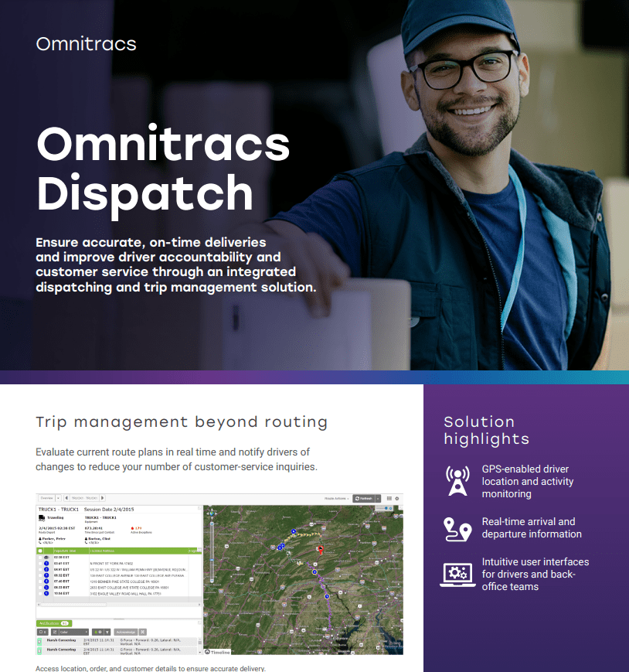Click the map pan compass globe control
The image size is (629, 672).
click(x=212, y=512)
